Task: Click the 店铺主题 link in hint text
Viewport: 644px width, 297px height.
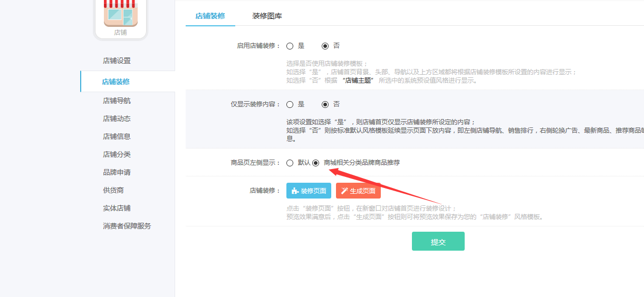Action: click(358, 81)
